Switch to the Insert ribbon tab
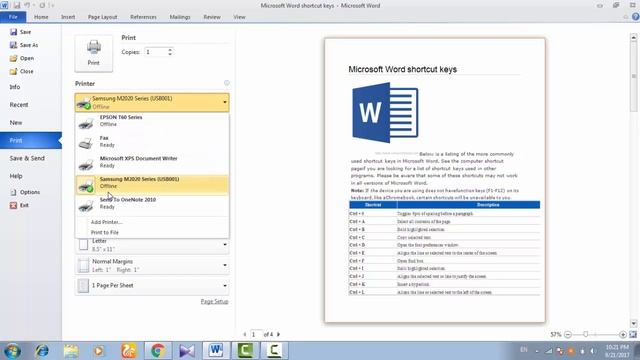 pos(68,17)
